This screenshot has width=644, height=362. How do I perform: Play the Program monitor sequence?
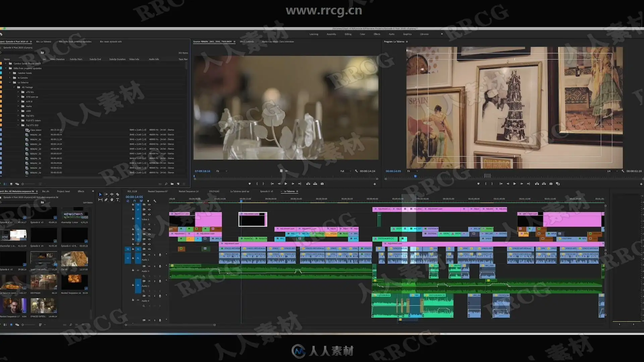[x=515, y=184]
